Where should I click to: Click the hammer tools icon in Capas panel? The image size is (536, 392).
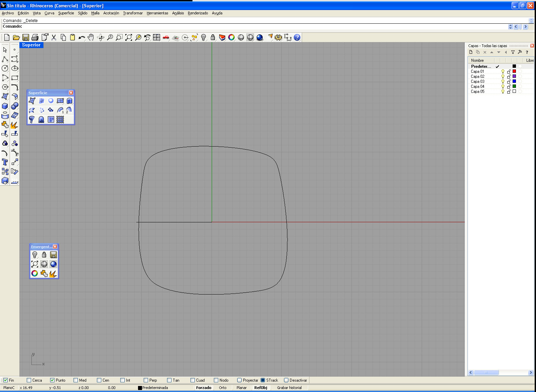(520, 52)
